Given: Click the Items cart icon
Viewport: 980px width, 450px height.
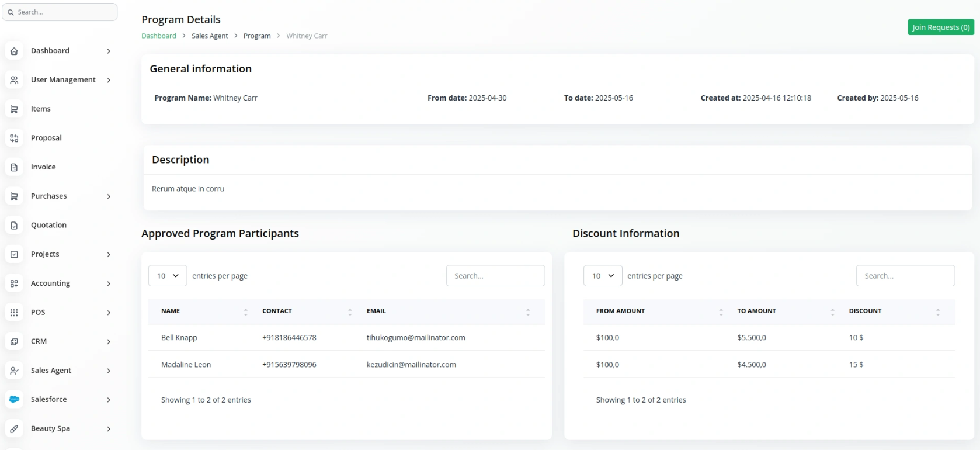Looking at the screenshot, I should point(14,109).
